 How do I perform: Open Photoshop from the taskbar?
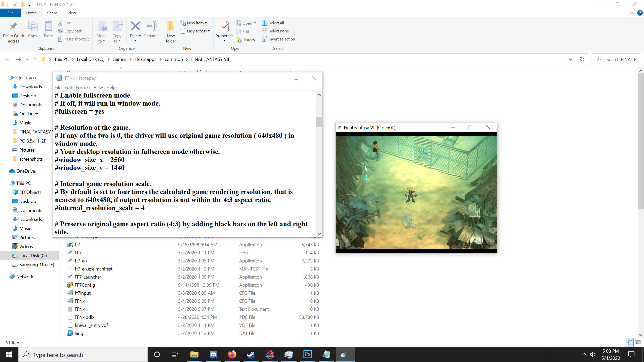coord(308,354)
